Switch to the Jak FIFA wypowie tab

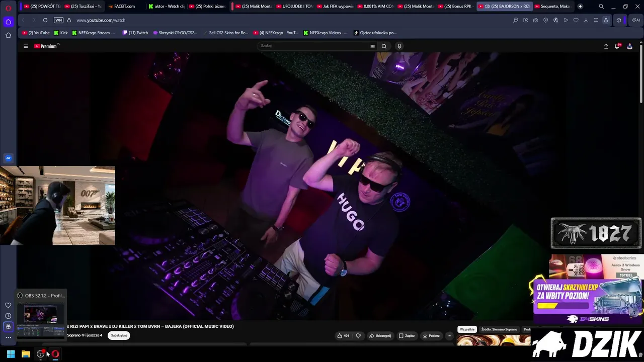tap(335, 6)
